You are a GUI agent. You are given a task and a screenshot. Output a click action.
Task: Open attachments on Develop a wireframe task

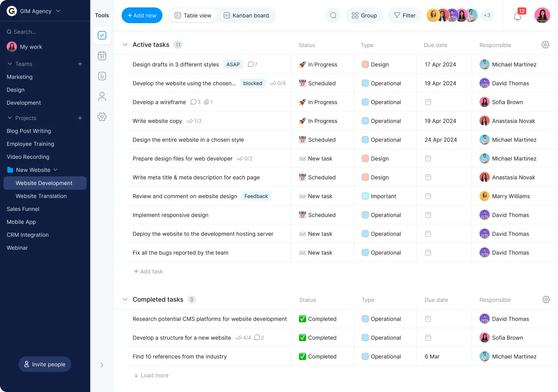click(208, 102)
